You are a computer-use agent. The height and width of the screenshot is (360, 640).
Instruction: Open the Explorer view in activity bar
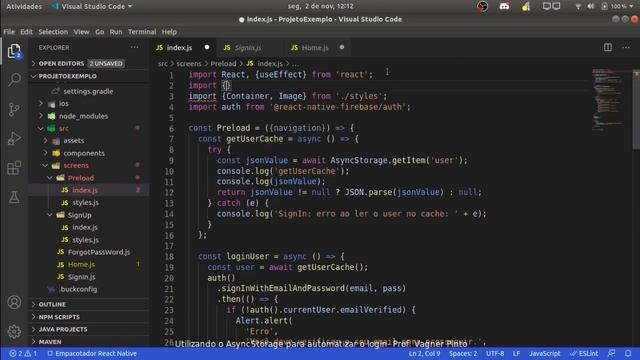click(x=14, y=51)
